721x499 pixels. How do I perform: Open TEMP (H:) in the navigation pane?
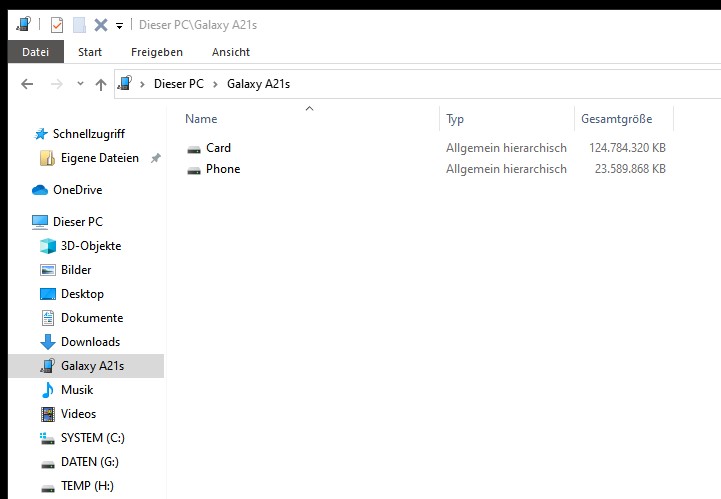pyautogui.click(x=87, y=486)
